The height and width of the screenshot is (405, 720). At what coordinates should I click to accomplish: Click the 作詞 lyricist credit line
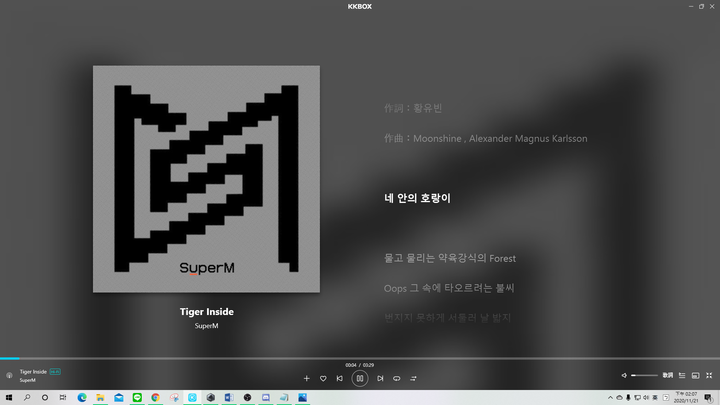tap(413, 108)
